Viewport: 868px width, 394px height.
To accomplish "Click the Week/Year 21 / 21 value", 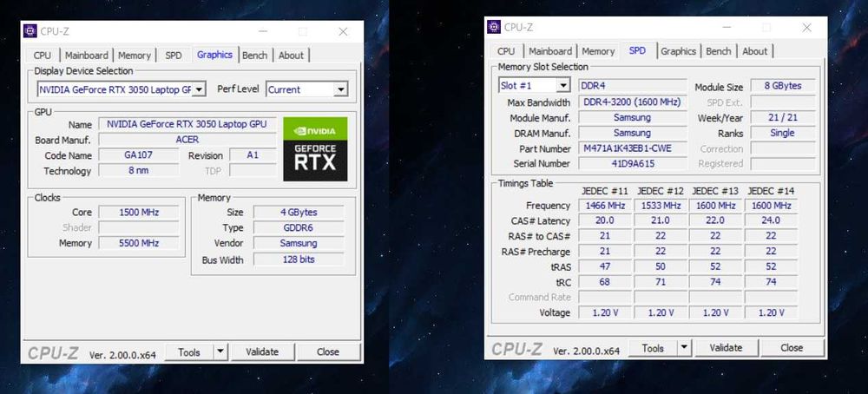I will [782, 117].
